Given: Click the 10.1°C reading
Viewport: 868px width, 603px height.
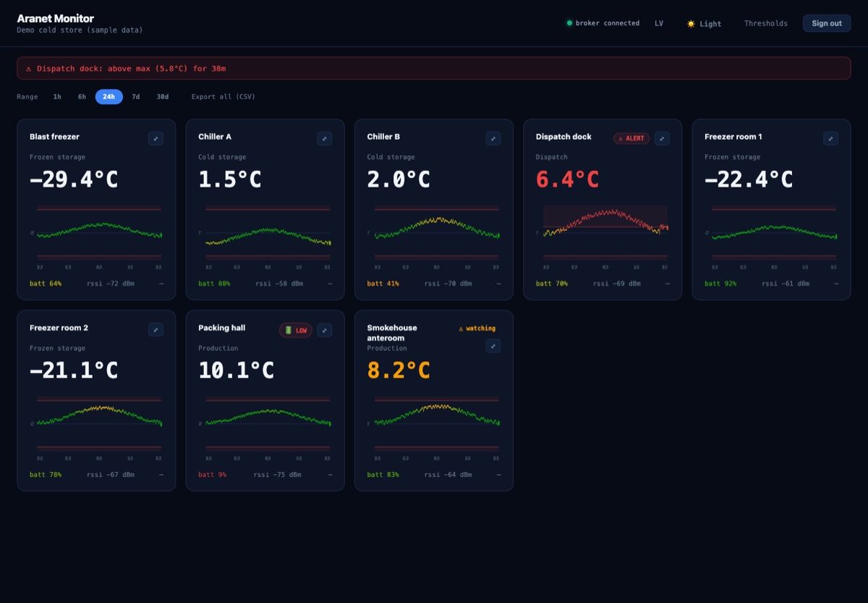Looking at the screenshot, I should [x=237, y=371].
